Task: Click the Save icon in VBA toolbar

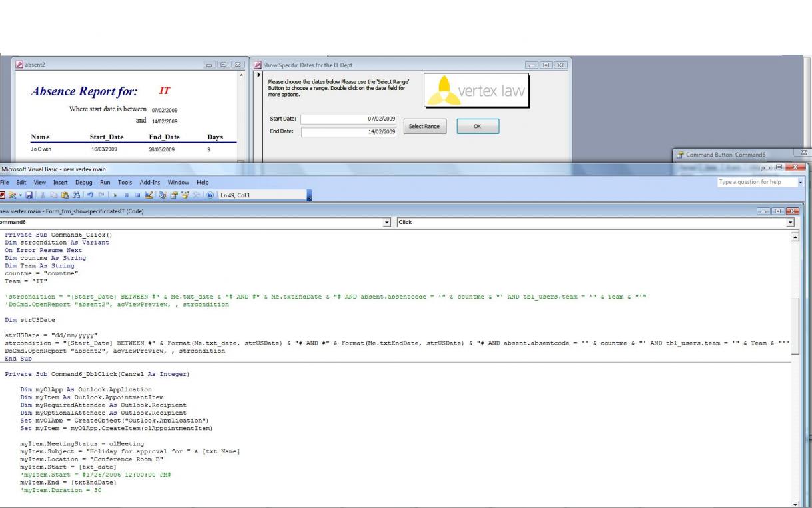Action: click(29, 195)
